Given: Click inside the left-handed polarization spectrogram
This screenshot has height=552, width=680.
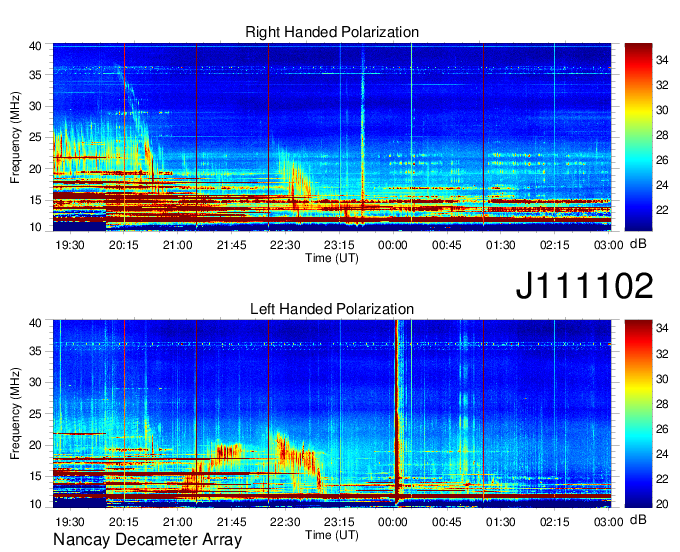Looking at the screenshot, I should click(332, 414).
